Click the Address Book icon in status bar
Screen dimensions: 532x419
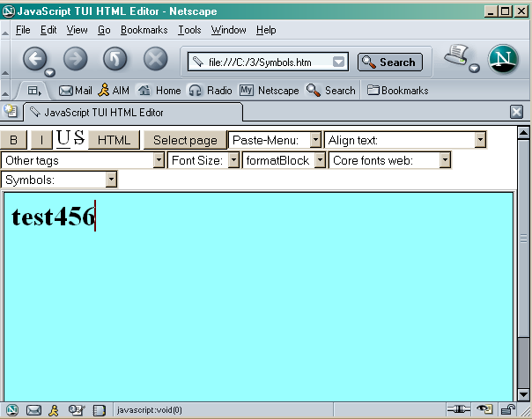click(x=99, y=410)
